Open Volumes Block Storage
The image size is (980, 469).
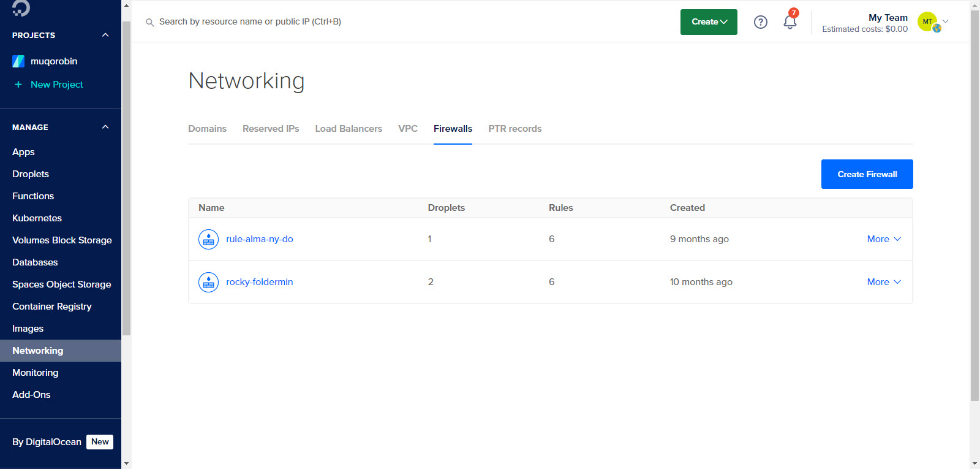[62, 240]
